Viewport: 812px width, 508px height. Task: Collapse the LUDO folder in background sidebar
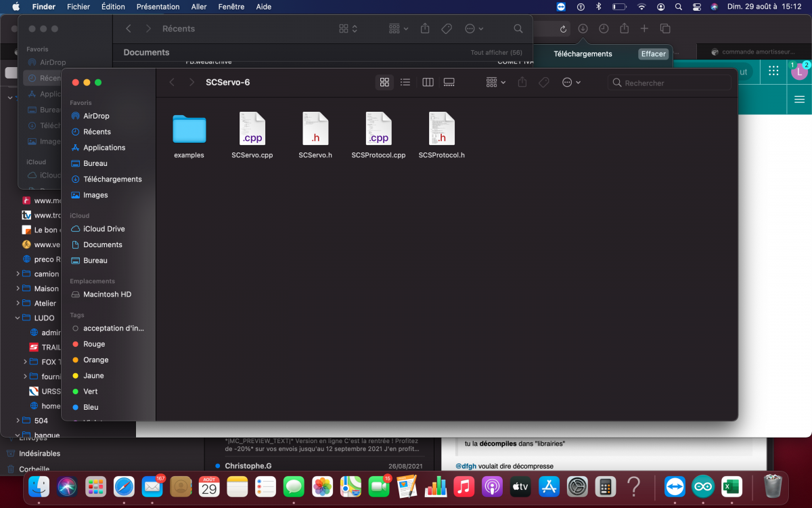click(x=18, y=318)
